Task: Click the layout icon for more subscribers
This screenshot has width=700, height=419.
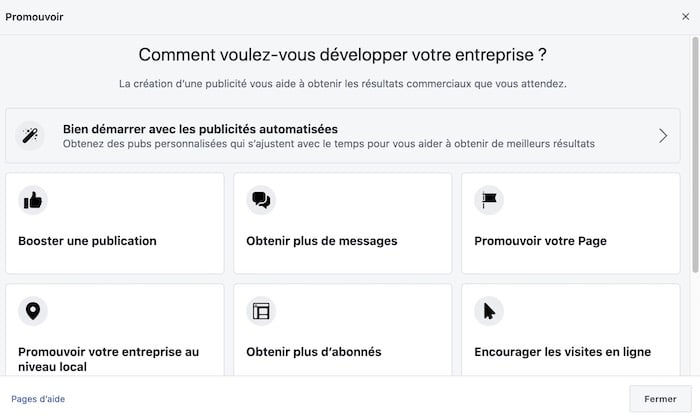Action: tap(261, 311)
